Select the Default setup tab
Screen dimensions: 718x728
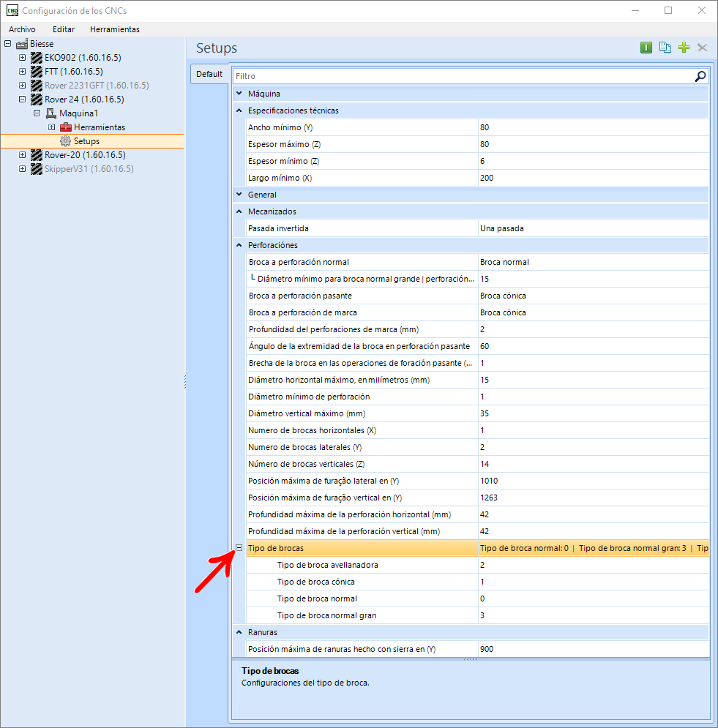209,74
